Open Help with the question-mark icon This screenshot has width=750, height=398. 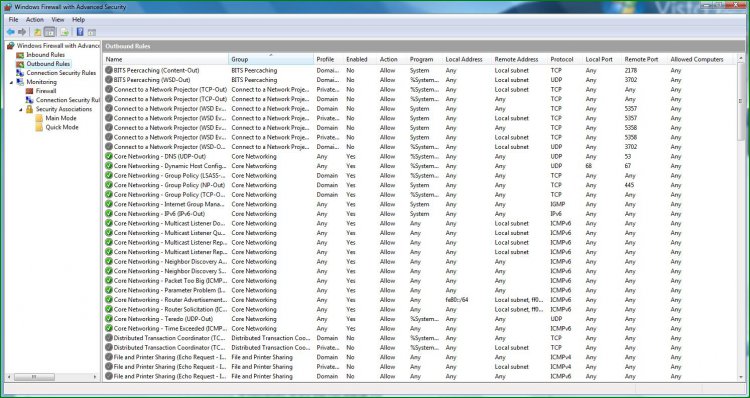pyautogui.click(x=80, y=32)
